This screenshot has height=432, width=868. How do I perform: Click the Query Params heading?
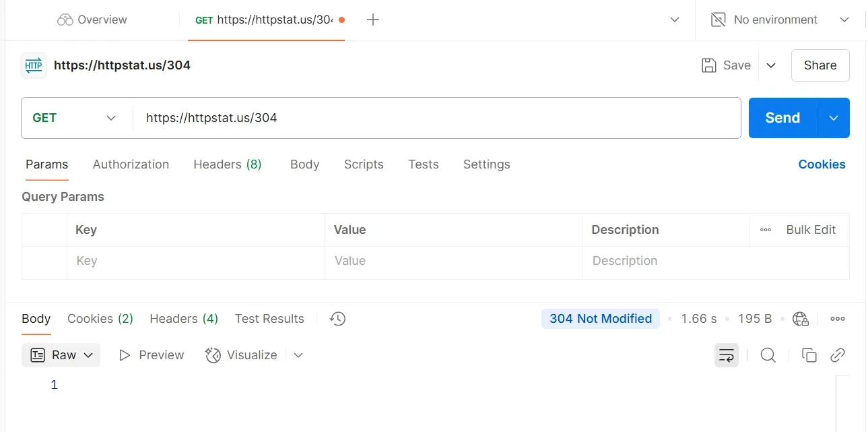[x=63, y=197]
